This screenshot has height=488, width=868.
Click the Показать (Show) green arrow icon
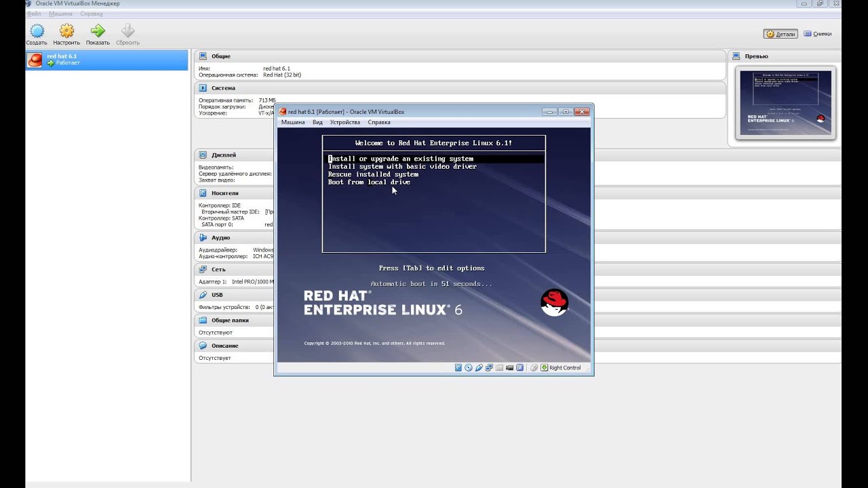[x=98, y=30]
